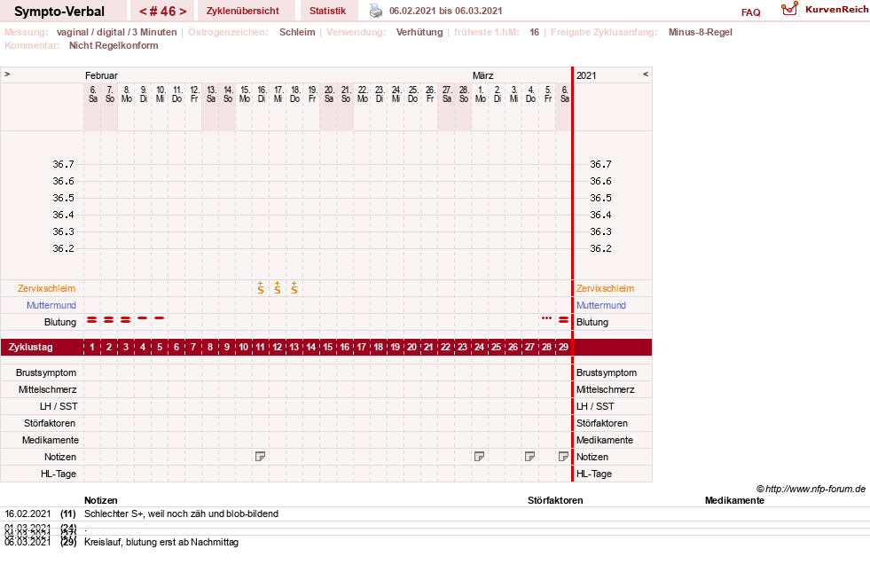Click the left Zervixschleim row label
Image resolution: width=870 pixels, height=588 pixels.
click(47, 288)
